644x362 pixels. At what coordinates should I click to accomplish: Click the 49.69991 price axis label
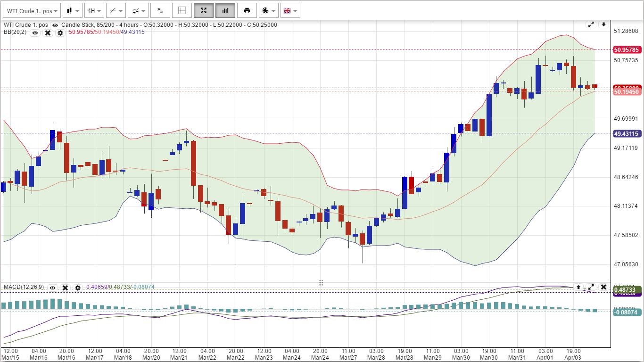point(626,119)
